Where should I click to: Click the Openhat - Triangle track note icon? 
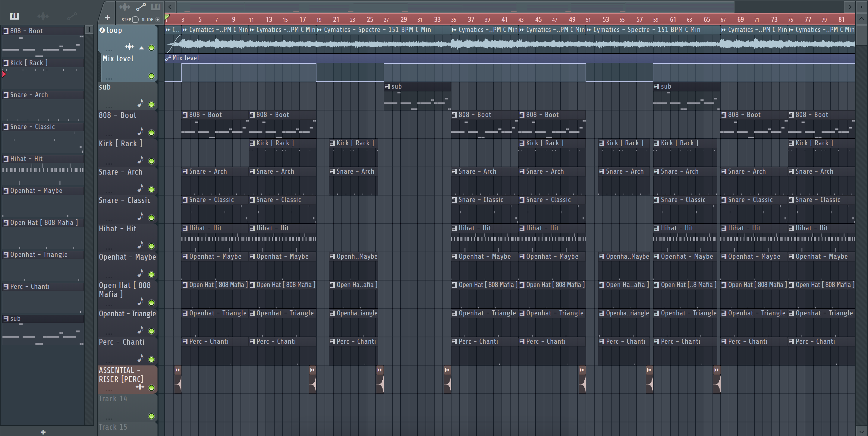coord(140,330)
